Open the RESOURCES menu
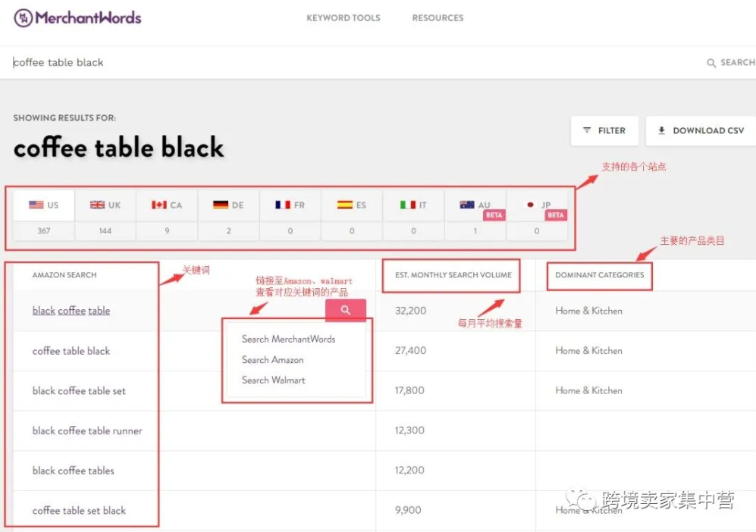Viewport: 756px width, 532px height. pyautogui.click(x=438, y=17)
